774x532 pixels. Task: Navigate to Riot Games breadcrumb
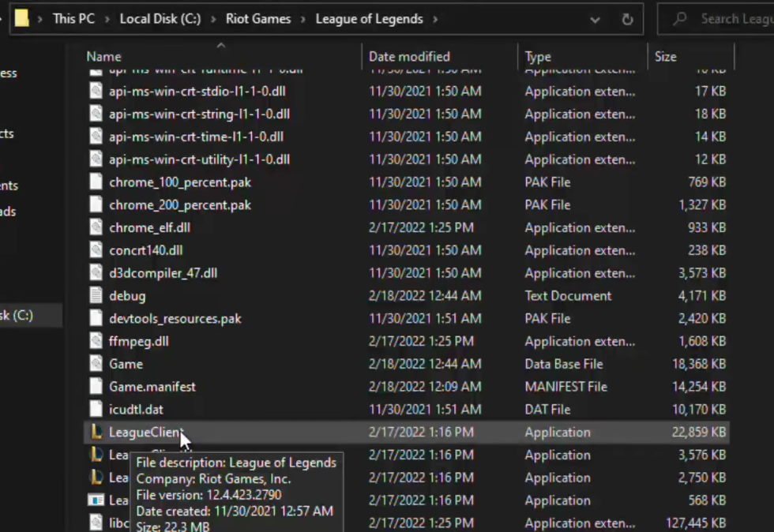click(258, 19)
